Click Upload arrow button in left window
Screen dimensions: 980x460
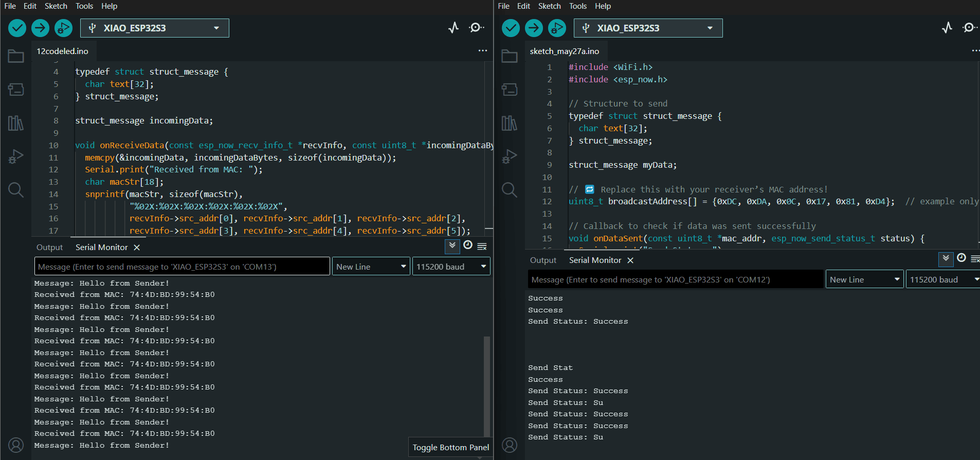40,28
